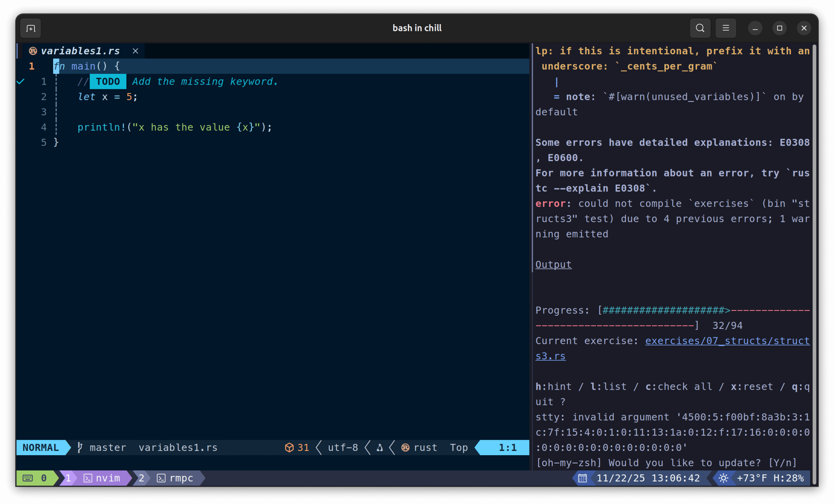Click the TODO highlight badge in comment
Image resolution: width=834 pixels, height=504 pixels.
point(108,81)
